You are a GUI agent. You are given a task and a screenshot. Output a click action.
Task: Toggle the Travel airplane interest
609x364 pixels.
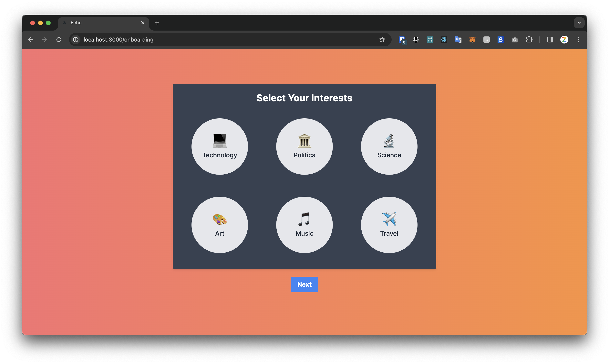(389, 225)
